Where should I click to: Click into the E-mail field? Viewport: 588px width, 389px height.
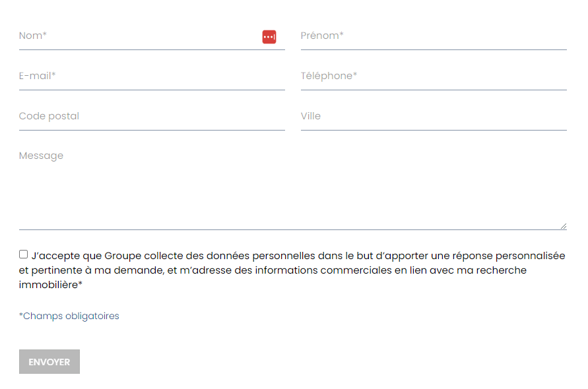tap(152, 76)
